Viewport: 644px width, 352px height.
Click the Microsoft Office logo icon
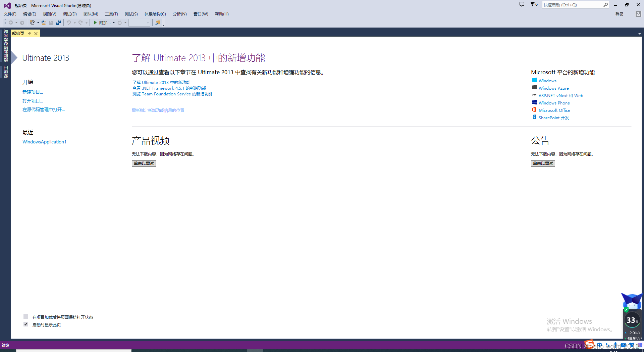(534, 110)
